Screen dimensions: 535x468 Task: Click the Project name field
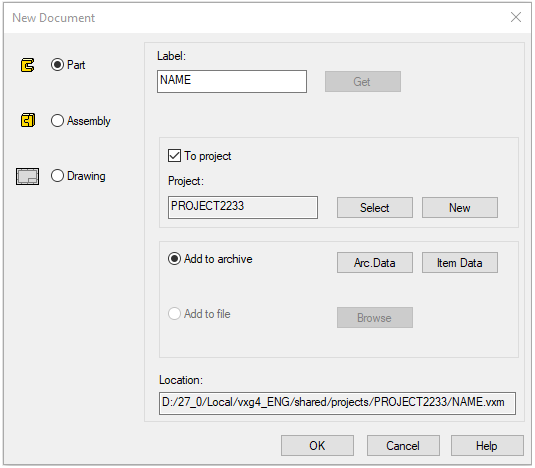click(x=243, y=207)
